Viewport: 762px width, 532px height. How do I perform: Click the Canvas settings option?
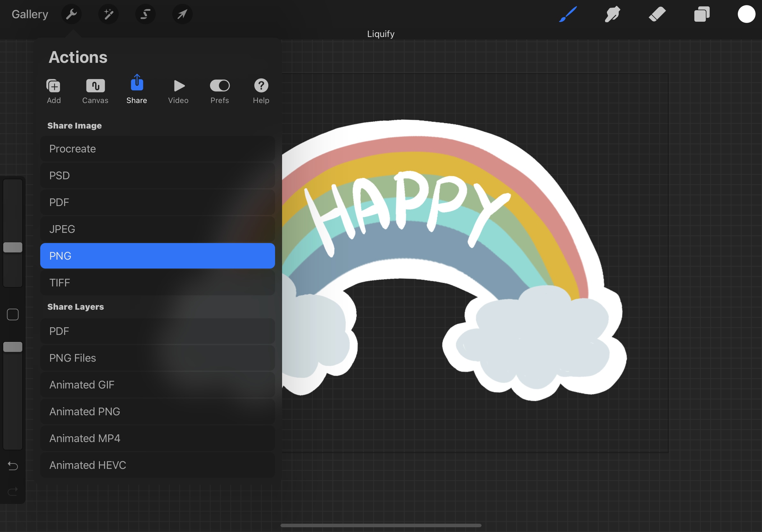(94, 90)
